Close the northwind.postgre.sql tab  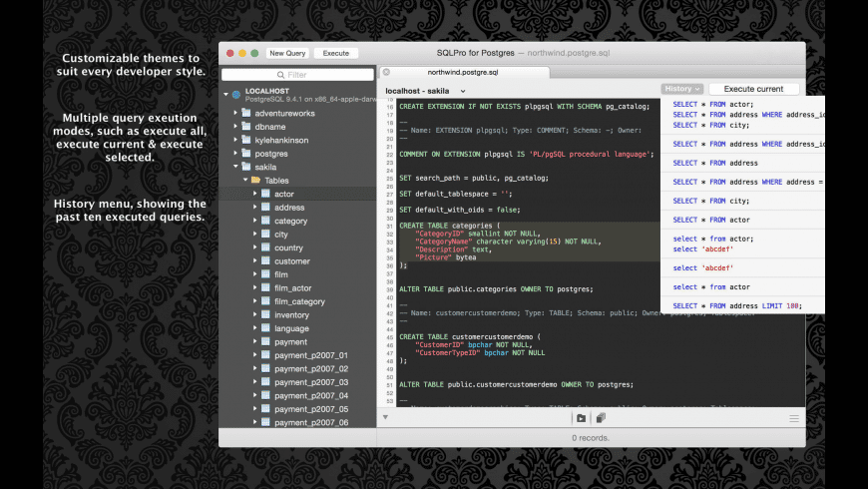click(x=386, y=72)
